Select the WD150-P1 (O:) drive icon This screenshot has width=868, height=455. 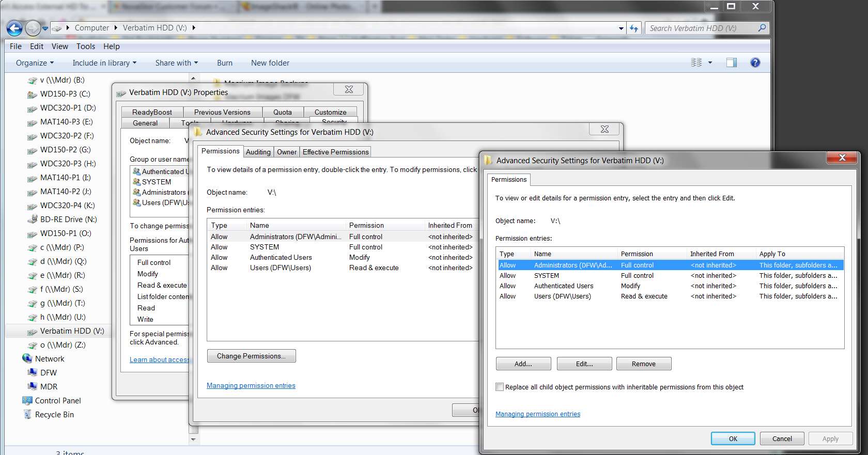click(x=32, y=233)
